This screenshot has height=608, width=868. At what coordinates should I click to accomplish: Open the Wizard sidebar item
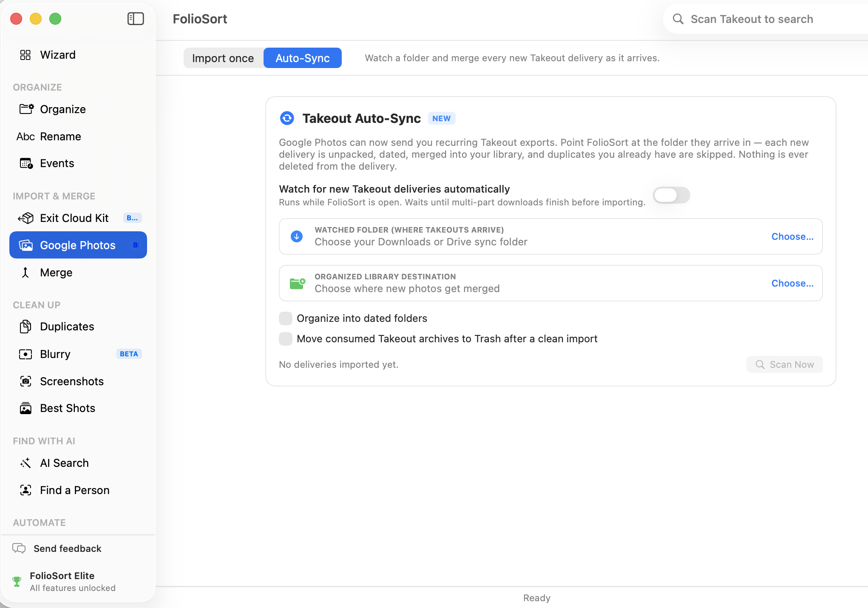tap(78, 55)
